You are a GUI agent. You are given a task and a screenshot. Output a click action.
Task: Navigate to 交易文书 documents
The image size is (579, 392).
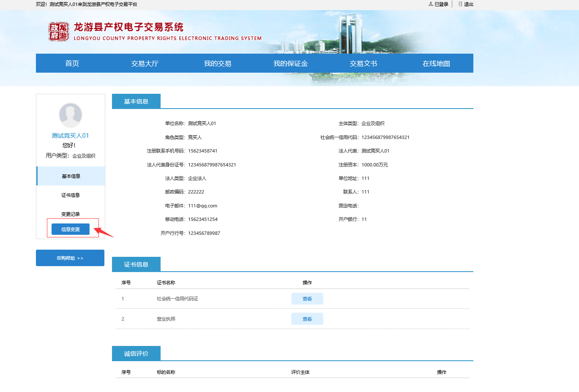(363, 63)
